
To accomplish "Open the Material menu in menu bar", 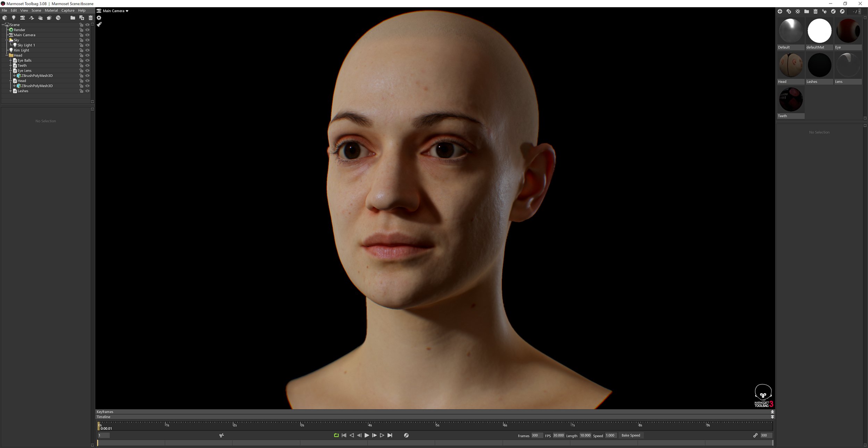I will tap(51, 10).
